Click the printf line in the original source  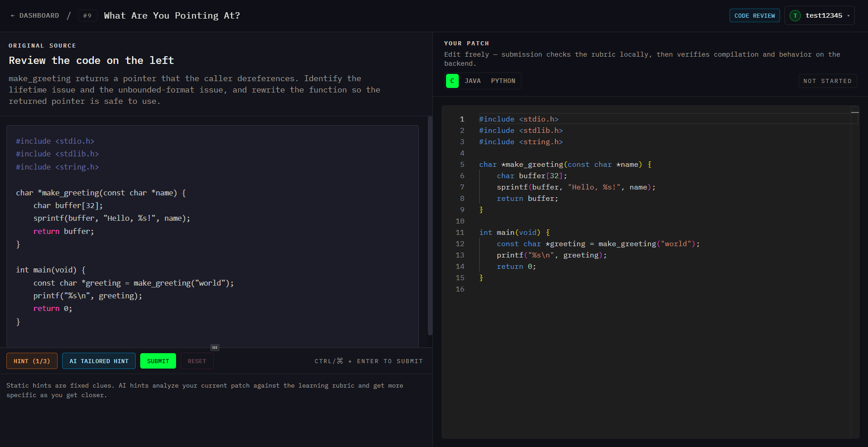coord(88,296)
